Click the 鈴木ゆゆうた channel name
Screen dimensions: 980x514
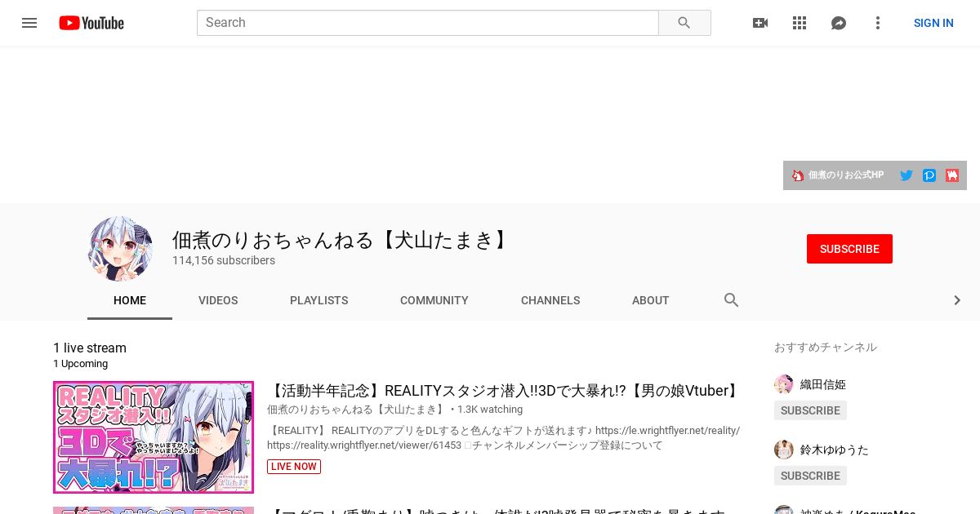coord(835,450)
